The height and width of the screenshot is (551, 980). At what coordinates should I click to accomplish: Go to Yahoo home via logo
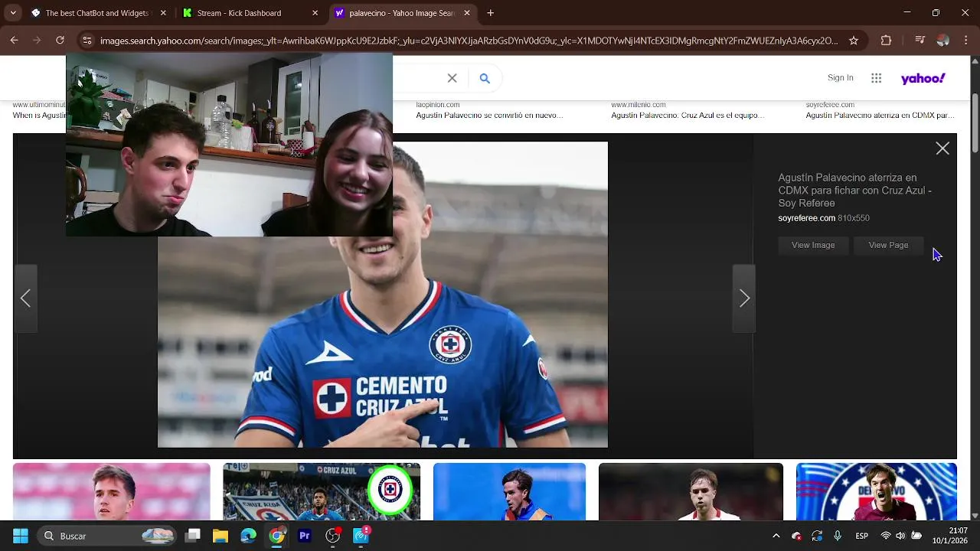click(923, 78)
